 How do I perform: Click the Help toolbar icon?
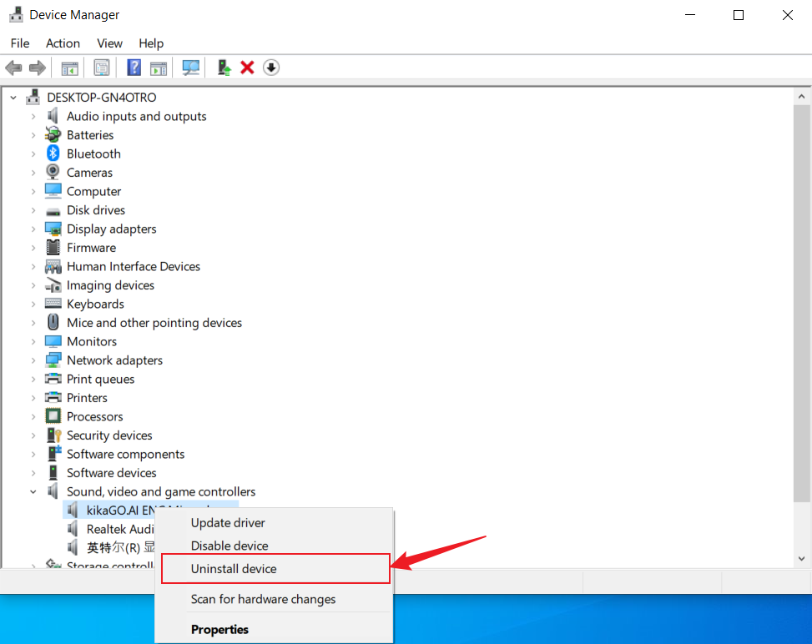coord(134,68)
